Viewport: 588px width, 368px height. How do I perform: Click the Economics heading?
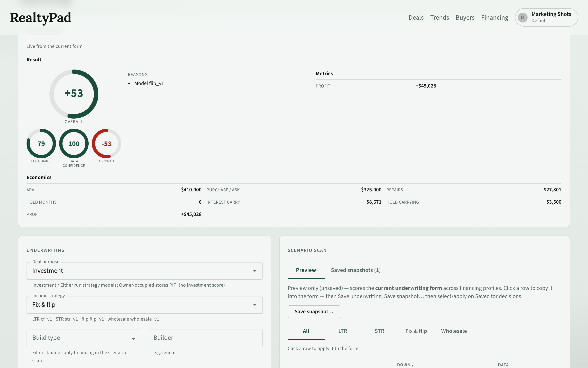(39, 177)
